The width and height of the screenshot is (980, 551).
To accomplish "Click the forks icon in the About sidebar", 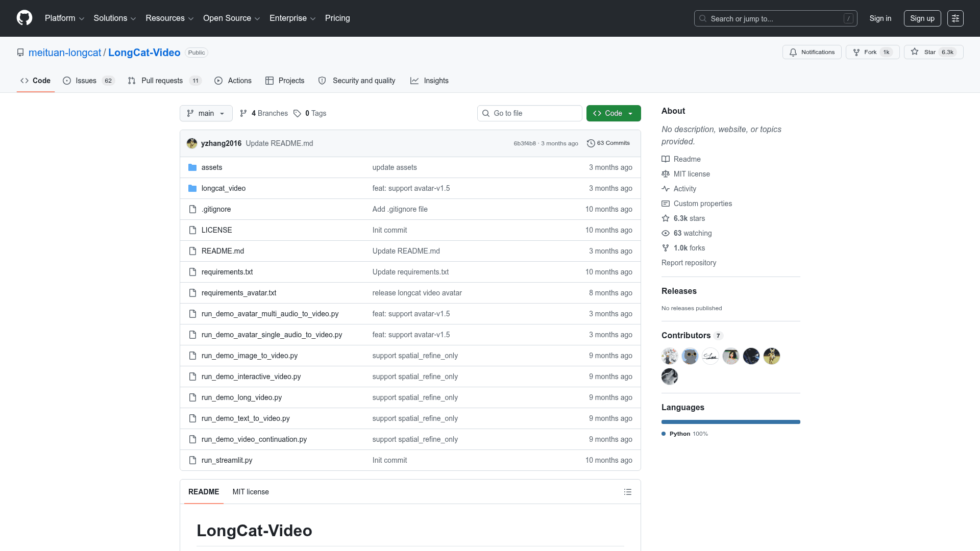I will (666, 248).
